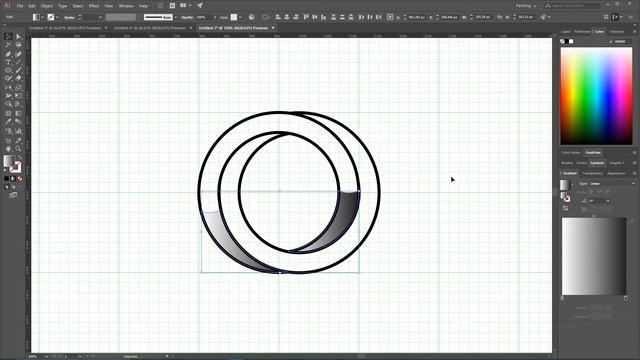Switch to the Appearance panel tab

616,173
